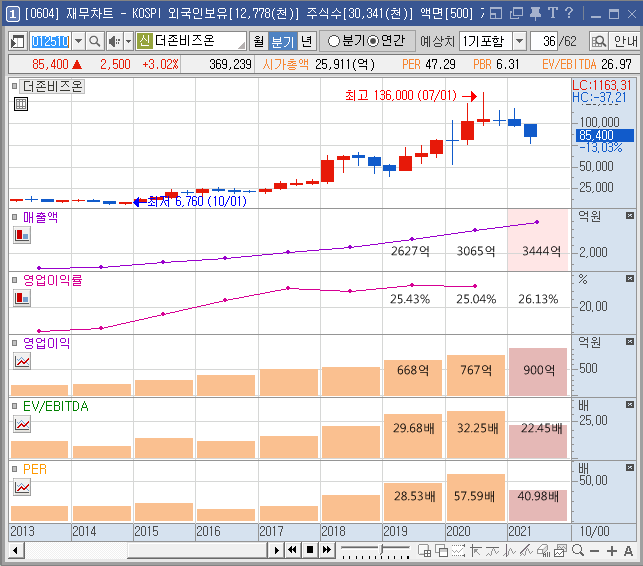Click the T font icon in title bar
This screenshot has width=643, height=566.
click(x=553, y=13)
